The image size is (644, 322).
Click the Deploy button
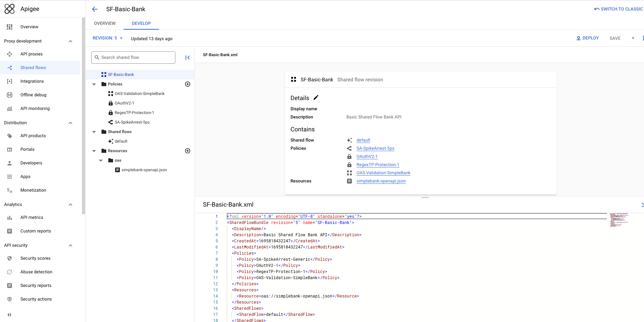click(587, 38)
